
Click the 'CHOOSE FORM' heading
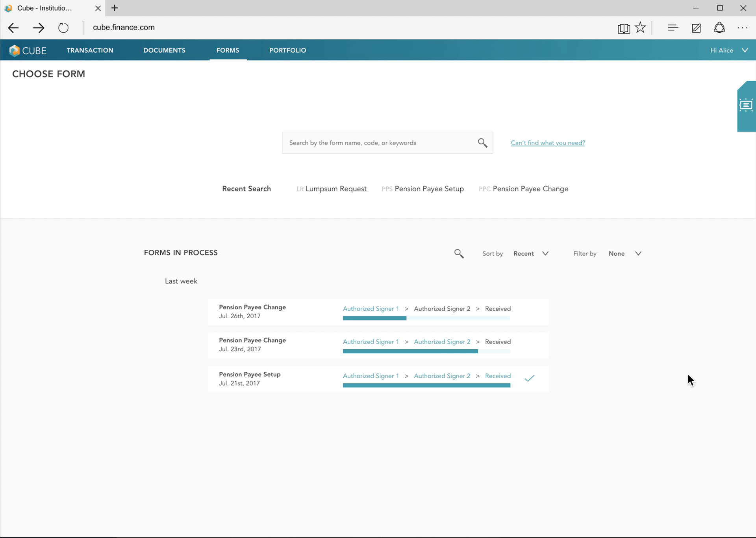coord(49,74)
